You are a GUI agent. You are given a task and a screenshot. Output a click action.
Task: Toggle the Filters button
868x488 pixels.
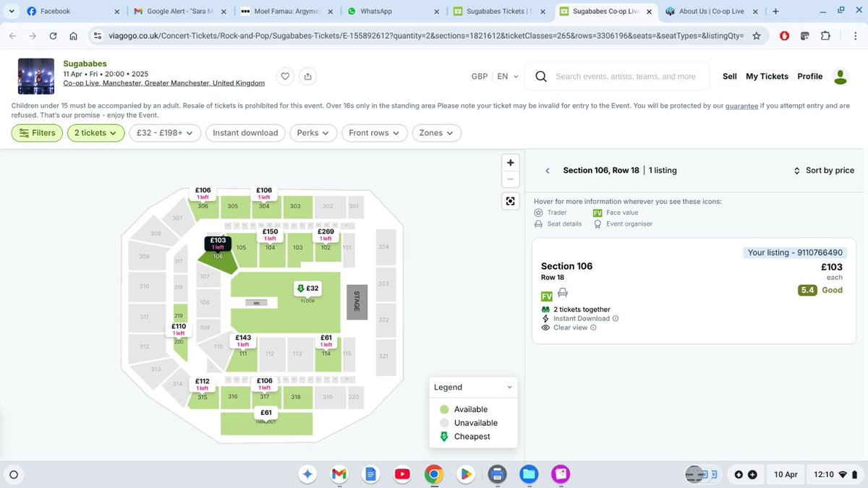coord(36,133)
